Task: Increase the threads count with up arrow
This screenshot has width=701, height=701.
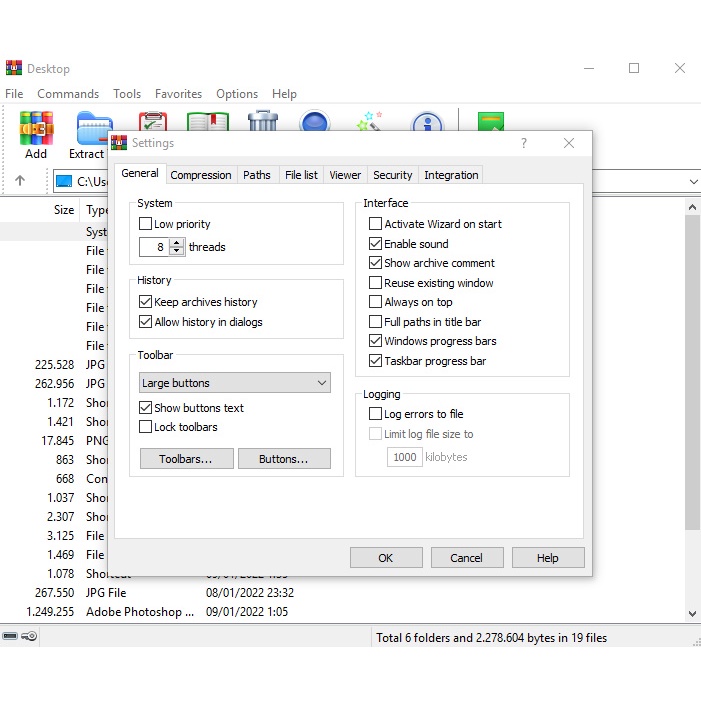Action: tap(177, 242)
